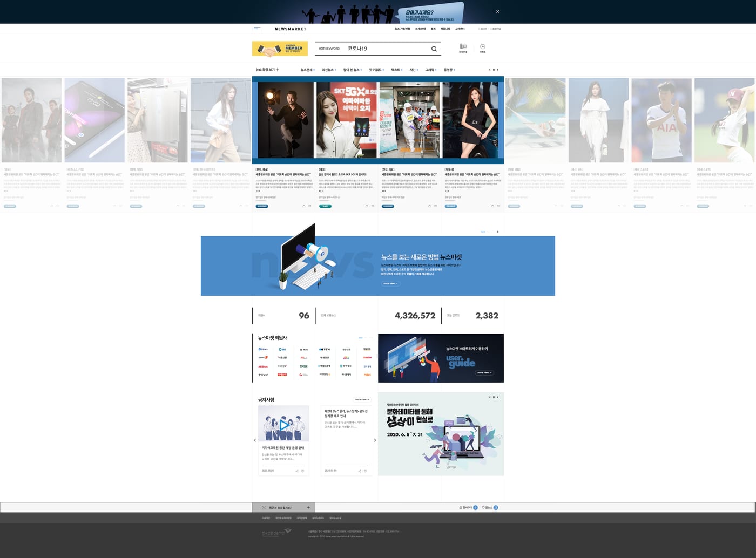Like the [테크] Samsung article
756x558 pixels.
pyautogui.click(x=373, y=206)
